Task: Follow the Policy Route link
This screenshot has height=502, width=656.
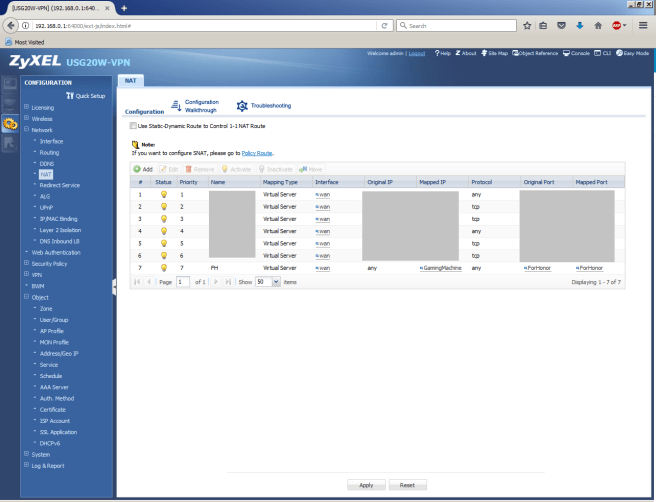Action: pyautogui.click(x=257, y=153)
